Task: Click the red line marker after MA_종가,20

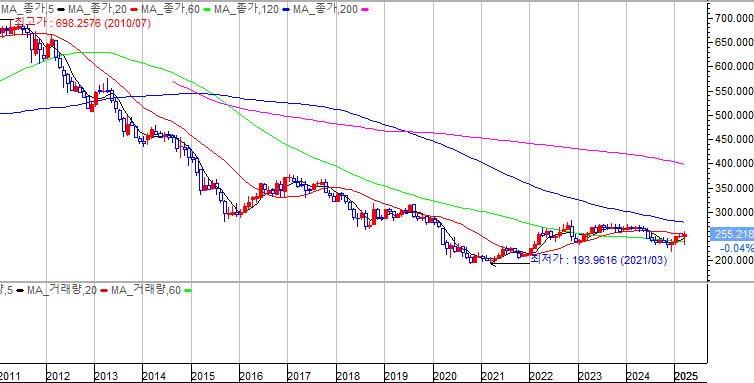Action: click(133, 9)
